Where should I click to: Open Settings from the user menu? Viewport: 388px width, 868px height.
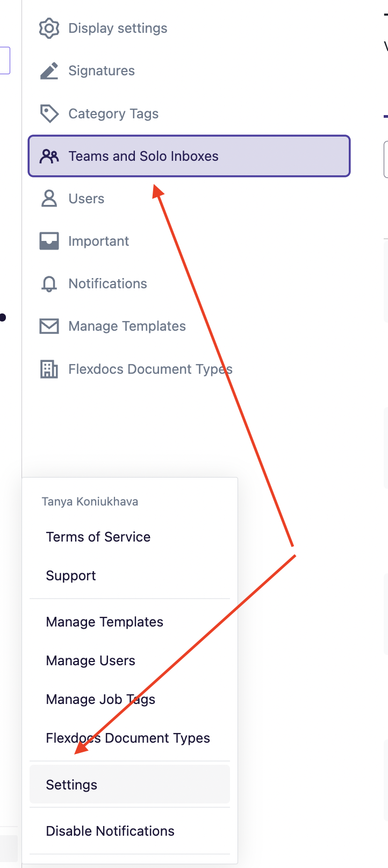click(x=130, y=785)
